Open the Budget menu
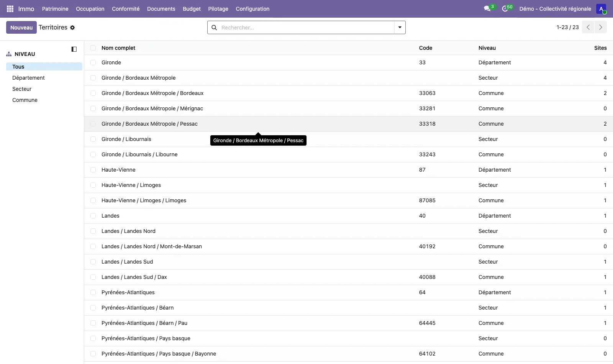This screenshot has height=364, width=613. coord(192,9)
